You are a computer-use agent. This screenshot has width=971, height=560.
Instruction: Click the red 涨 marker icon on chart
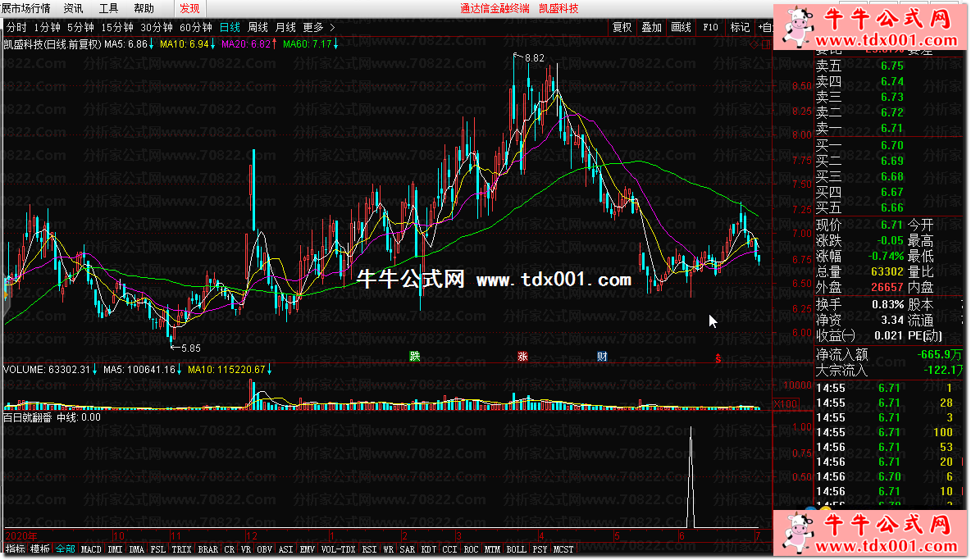522,356
